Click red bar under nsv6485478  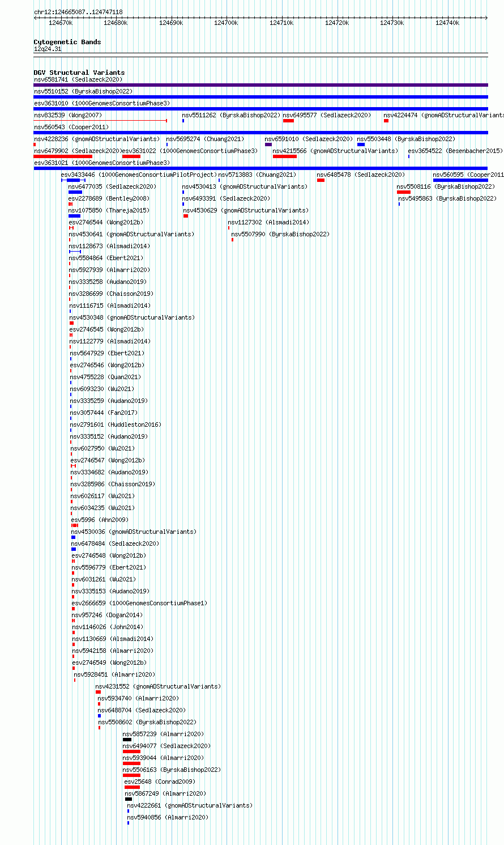point(321,180)
